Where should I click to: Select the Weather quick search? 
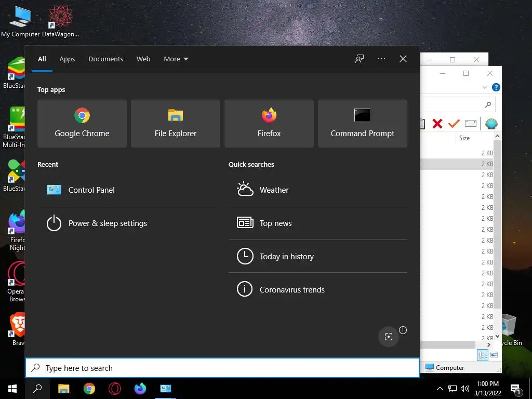[317, 190]
